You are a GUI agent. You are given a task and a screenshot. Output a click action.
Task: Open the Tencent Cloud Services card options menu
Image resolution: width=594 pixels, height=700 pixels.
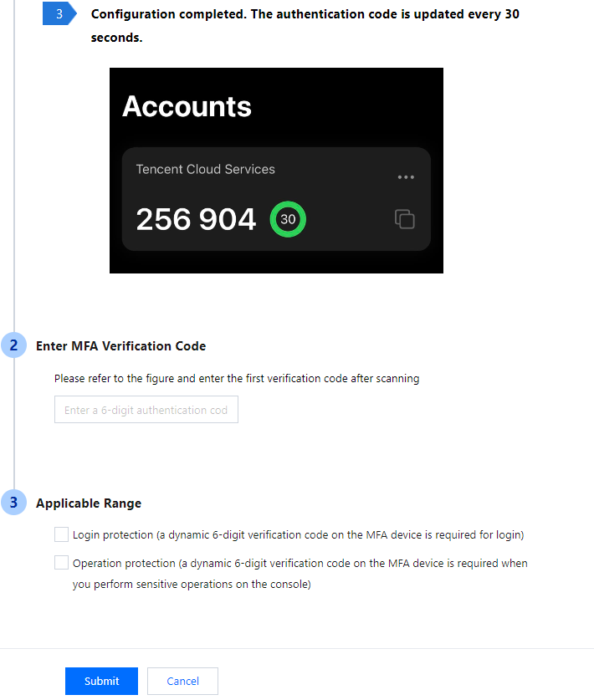pos(406,176)
